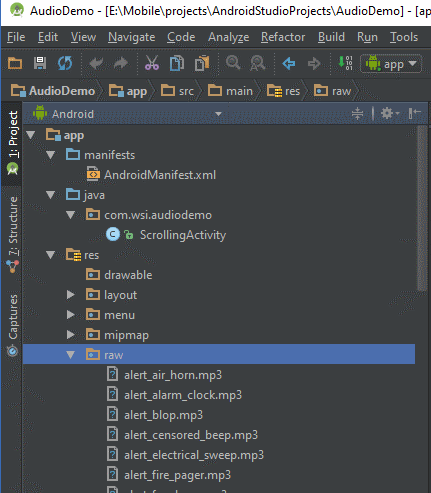Toggle the Captures side tab

(x=13, y=325)
